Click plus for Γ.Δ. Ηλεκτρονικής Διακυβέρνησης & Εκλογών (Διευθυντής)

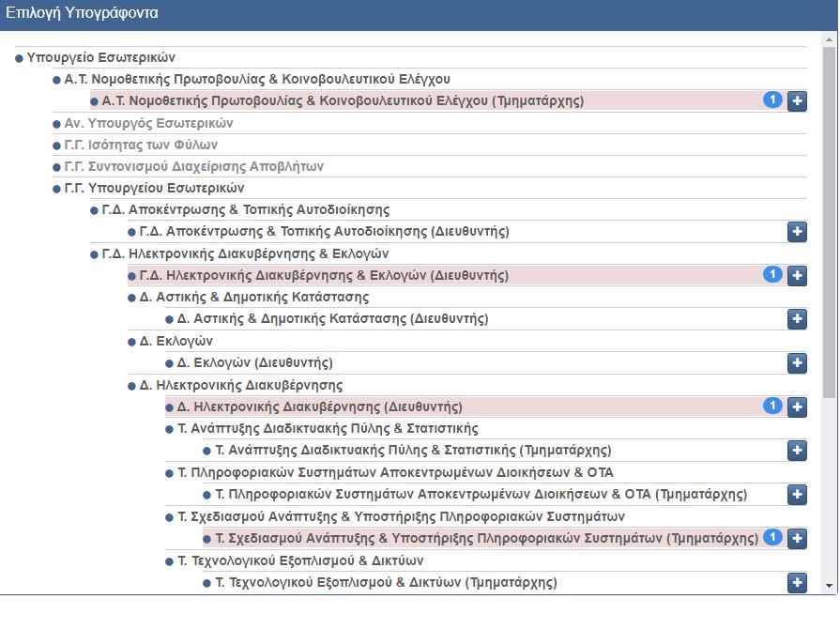point(797,275)
